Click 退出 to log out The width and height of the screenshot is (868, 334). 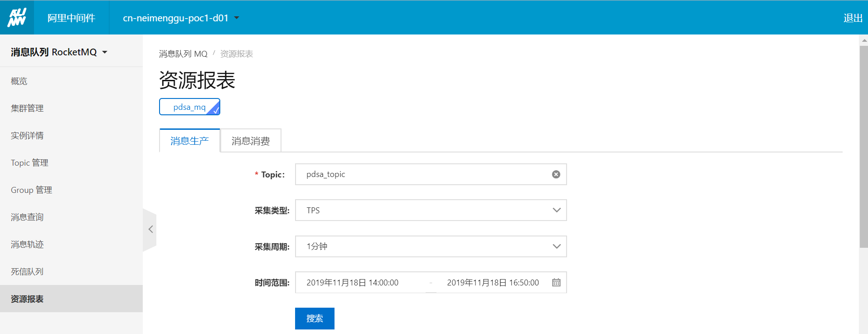853,18
